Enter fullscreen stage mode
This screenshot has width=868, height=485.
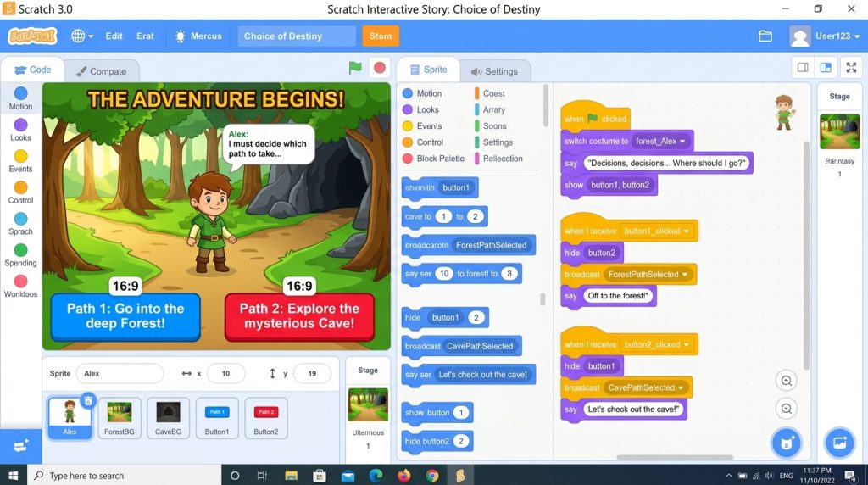[851, 68]
